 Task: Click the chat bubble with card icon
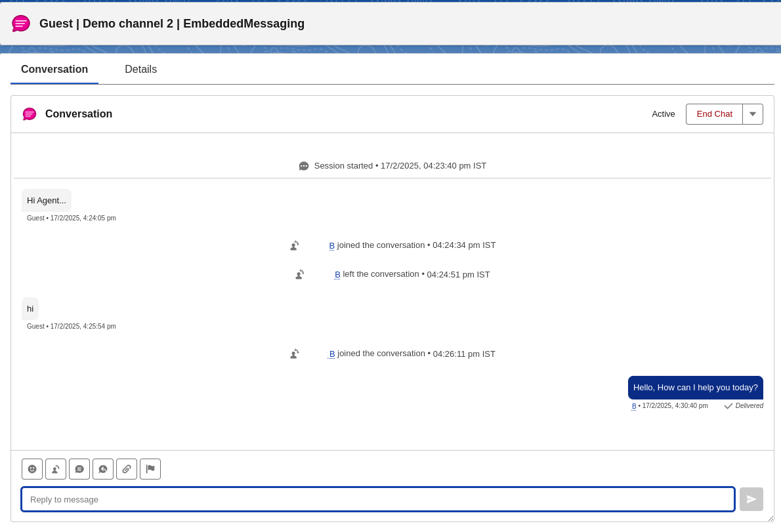[79, 469]
